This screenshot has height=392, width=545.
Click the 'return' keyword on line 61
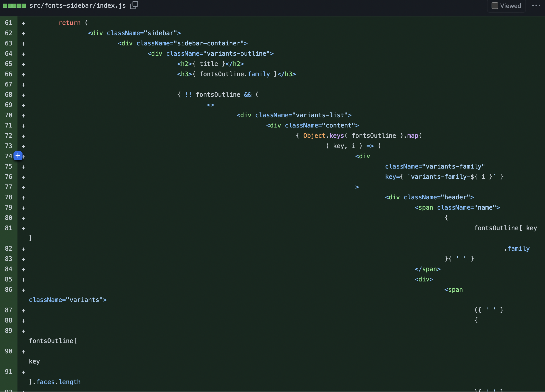click(x=70, y=23)
